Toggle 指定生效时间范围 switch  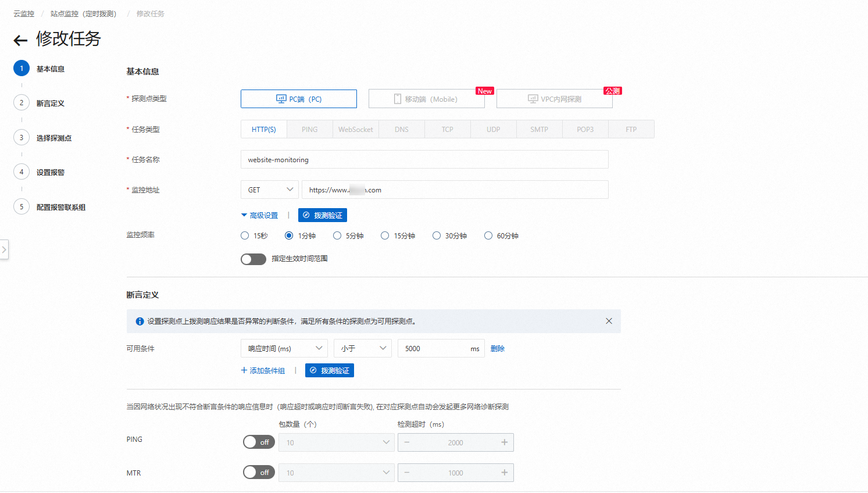(253, 259)
